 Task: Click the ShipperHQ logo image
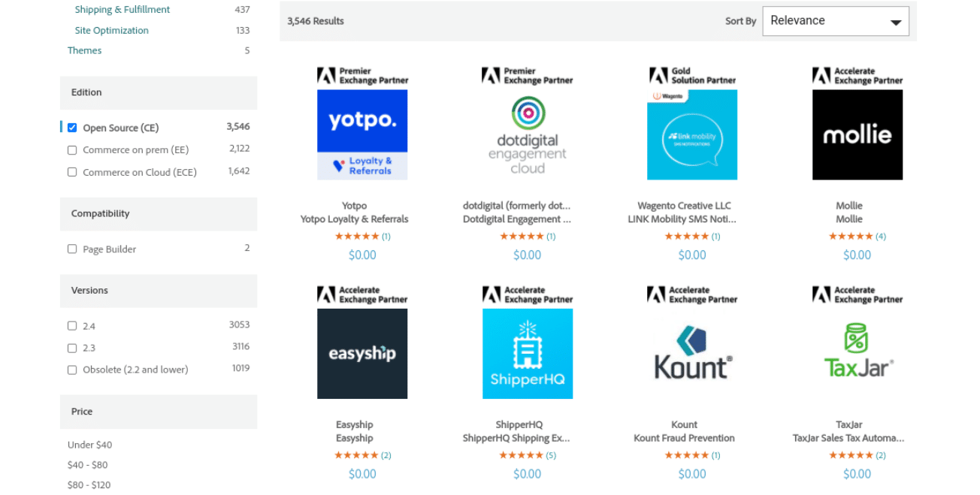(527, 353)
